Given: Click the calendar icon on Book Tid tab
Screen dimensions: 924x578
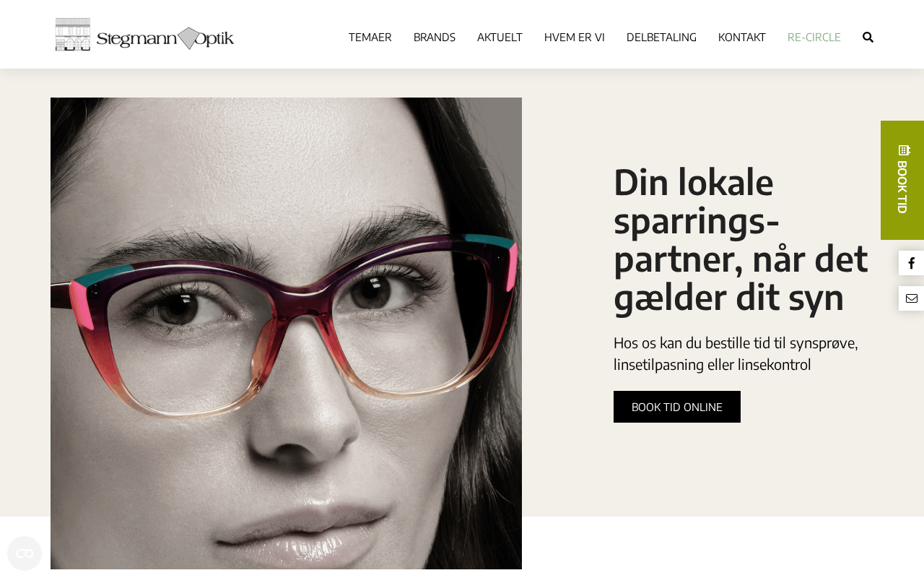Looking at the screenshot, I should pos(904,150).
